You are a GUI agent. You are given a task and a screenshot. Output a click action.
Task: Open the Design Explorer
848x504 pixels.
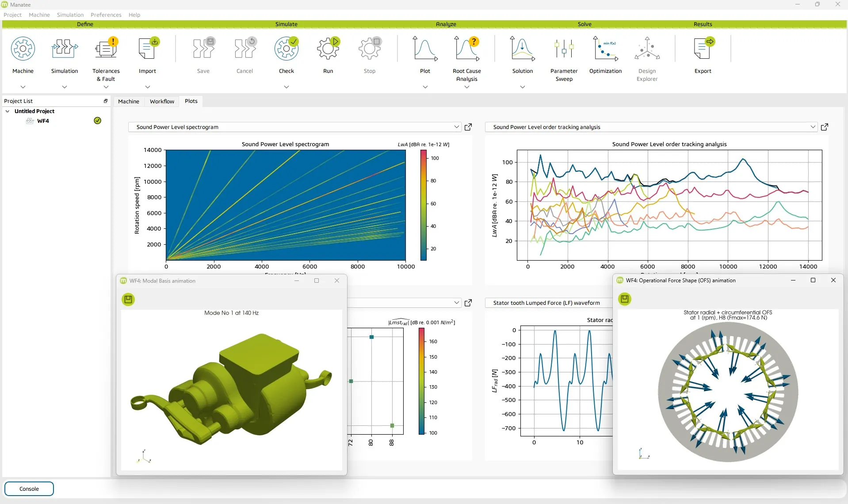point(647,49)
